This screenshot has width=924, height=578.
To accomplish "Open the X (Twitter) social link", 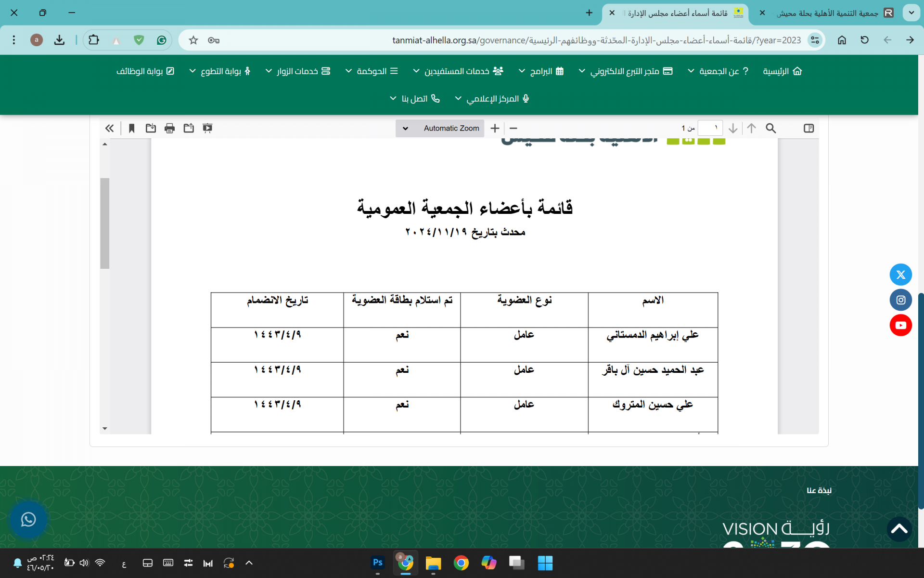I will coord(900,275).
